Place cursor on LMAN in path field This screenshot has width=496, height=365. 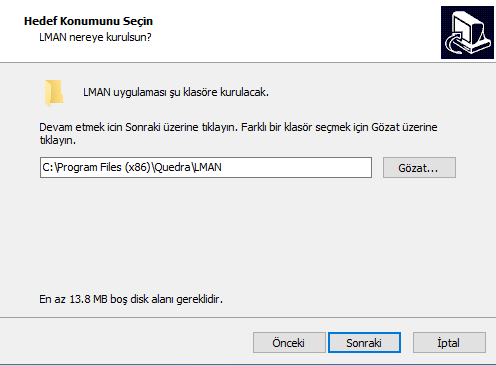(x=208, y=167)
